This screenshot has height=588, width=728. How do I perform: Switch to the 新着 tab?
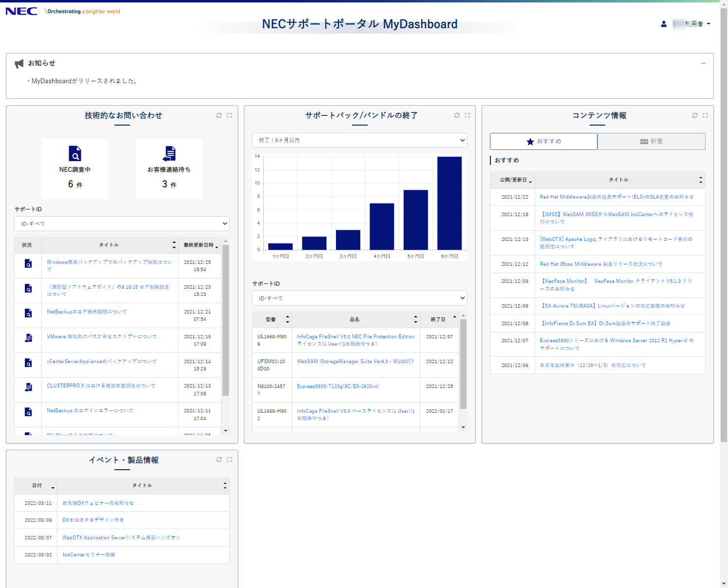click(x=652, y=141)
